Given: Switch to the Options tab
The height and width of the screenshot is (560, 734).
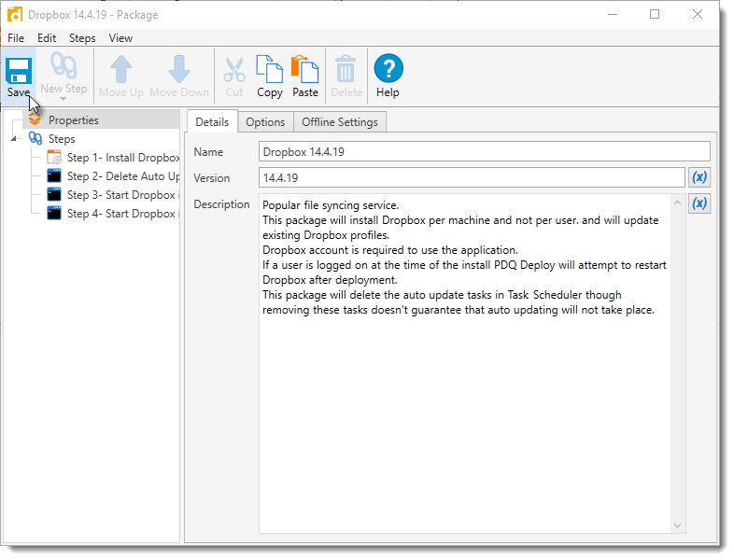Looking at the screenshot, I should (265, 122).
